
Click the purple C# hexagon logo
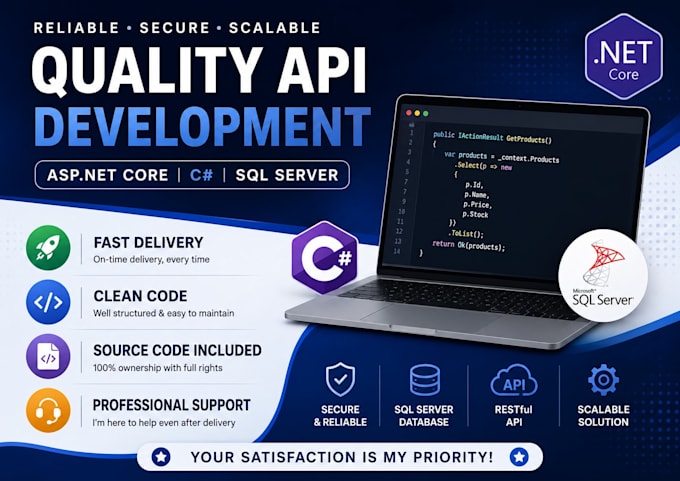[x=325, y=258]
